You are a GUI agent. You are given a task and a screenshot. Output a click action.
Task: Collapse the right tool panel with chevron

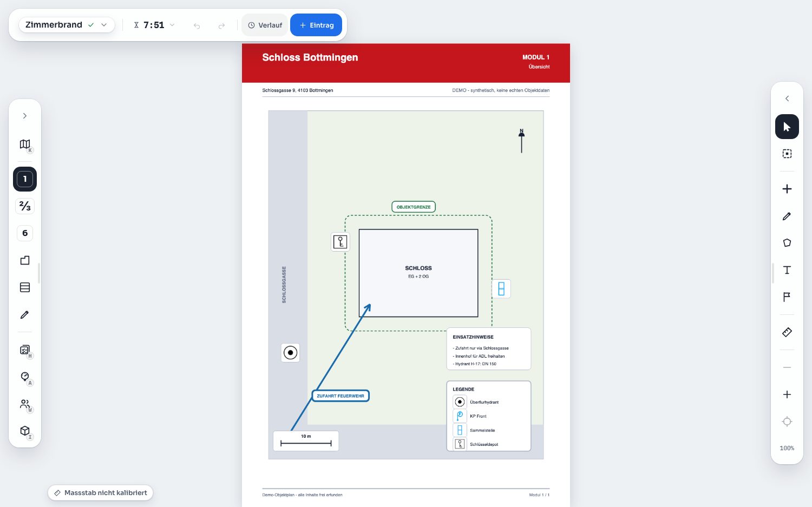pos(787,98)
